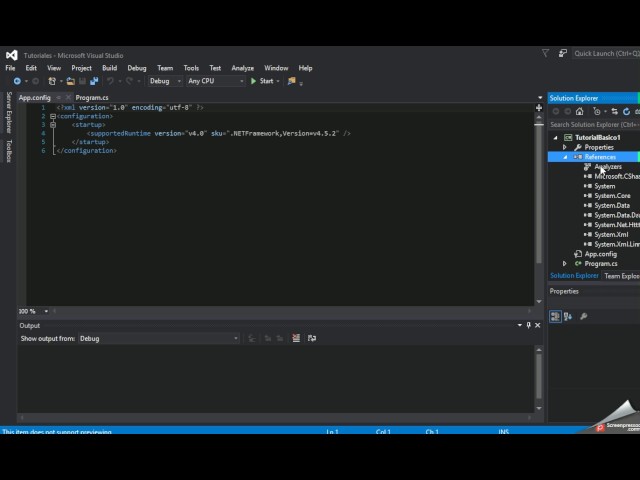Click the Open File folder icon
The image size is (640, 480).
tap(71, 81)
